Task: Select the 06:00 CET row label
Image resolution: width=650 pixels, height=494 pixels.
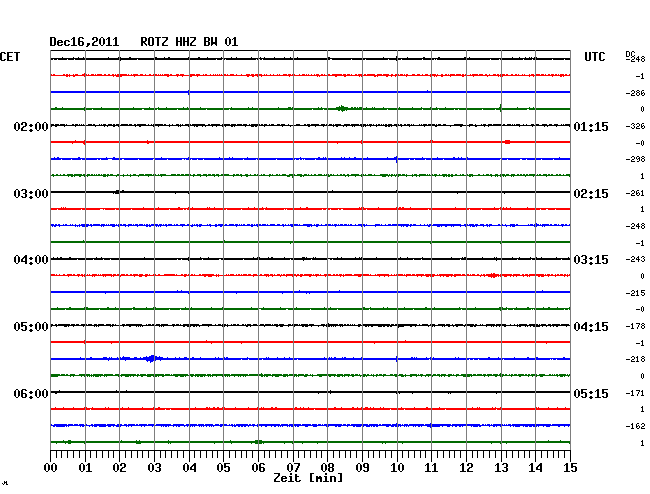Action: pos(31,393)
